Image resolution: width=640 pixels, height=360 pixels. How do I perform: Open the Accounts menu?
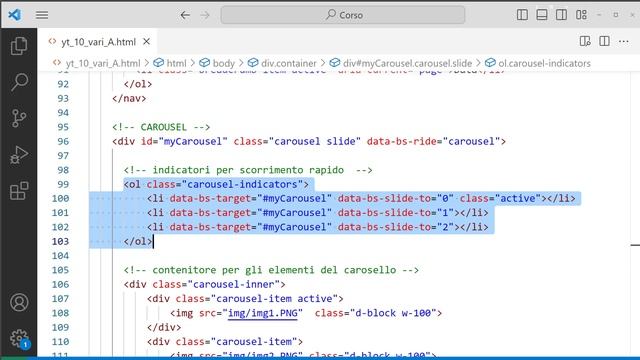tap(19, 302)
